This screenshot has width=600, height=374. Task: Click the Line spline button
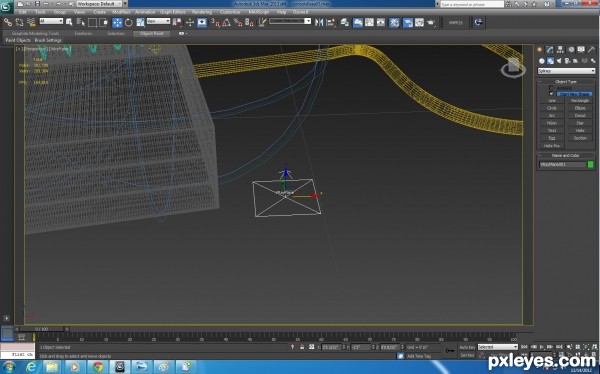[552, 101]
